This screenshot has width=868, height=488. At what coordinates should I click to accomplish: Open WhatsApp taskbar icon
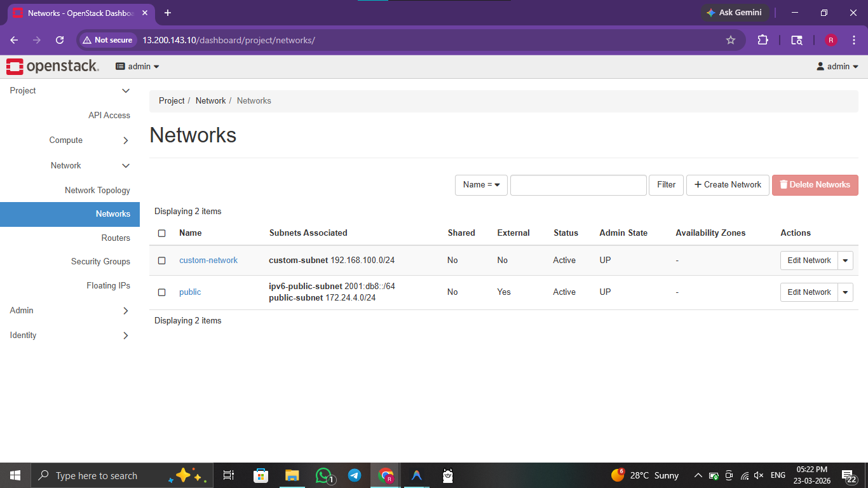click(x=324, y=475)
